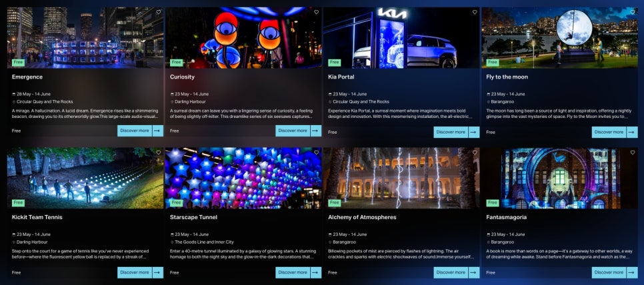The width and height of the screenshot is (644, 285).
Task: Open Discover more for Fly to the moon
Action: [x=609, y=132]
